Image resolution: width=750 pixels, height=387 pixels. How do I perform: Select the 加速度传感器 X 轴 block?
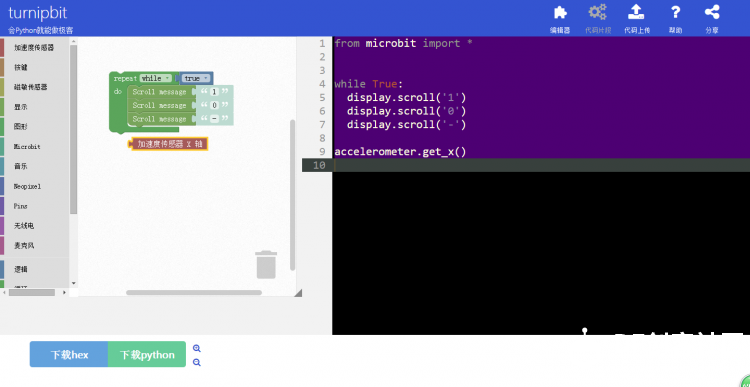coord(168,144)
